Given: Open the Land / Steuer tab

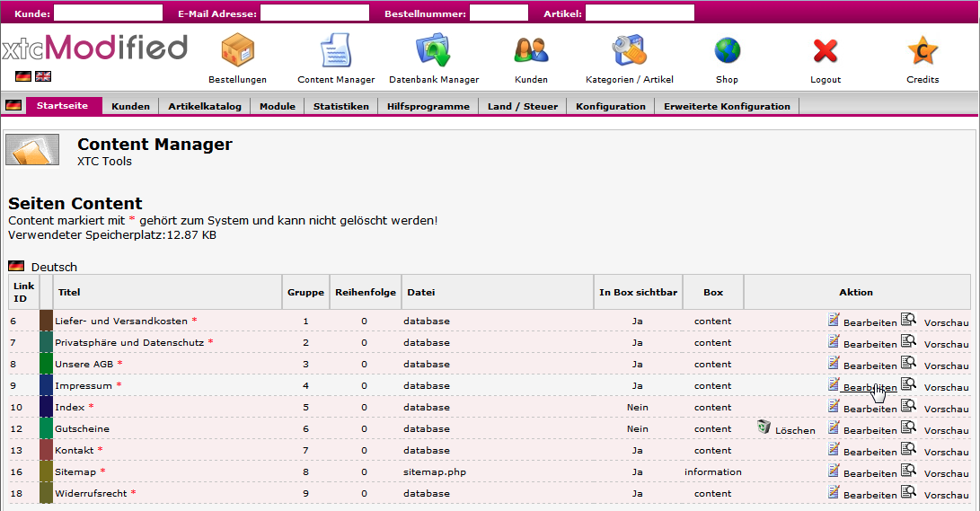Looking at the screenshot, I should pos(523,106).
